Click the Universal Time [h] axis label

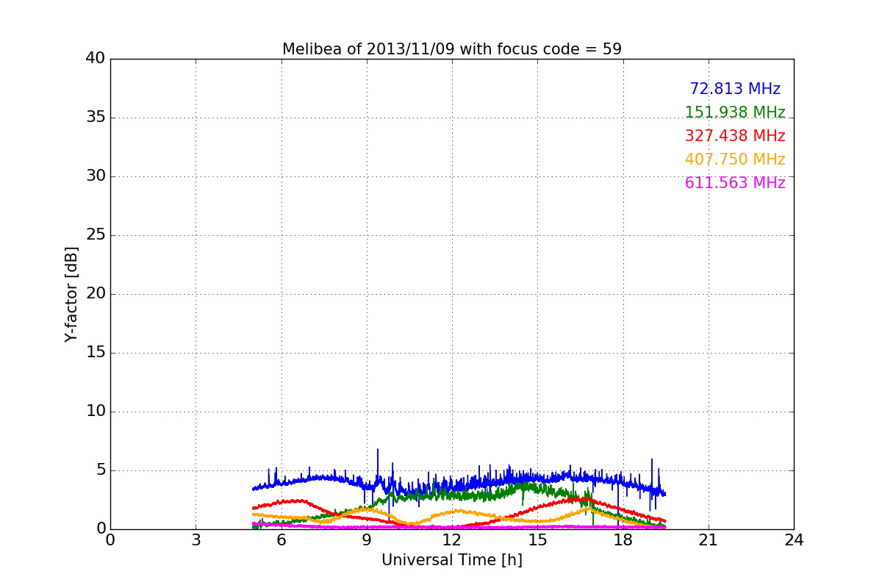pos(452,560)
